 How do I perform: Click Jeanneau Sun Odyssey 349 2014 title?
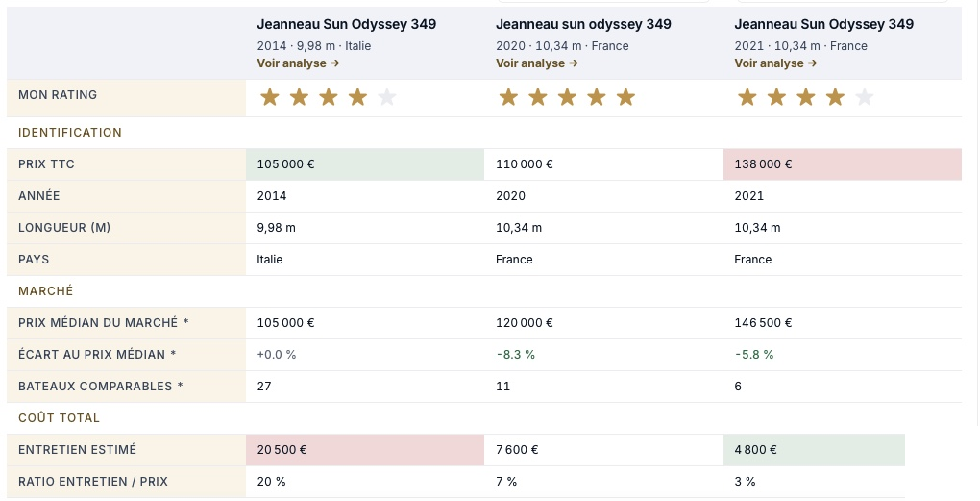[346, 24]
